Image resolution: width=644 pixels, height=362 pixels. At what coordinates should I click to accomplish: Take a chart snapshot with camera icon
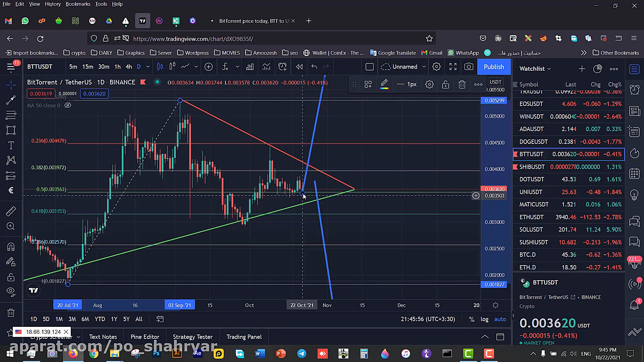coord(469,67)
